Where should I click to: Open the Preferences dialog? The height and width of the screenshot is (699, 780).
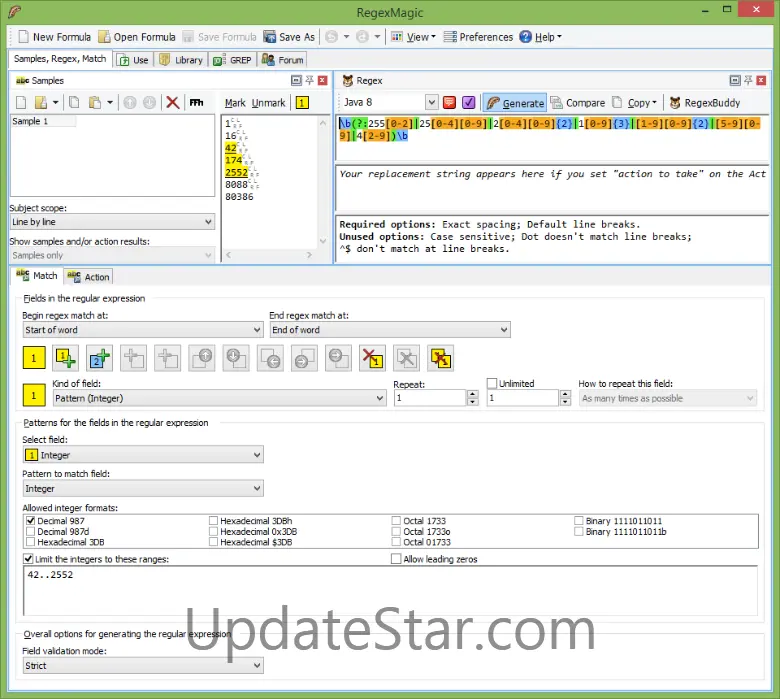478,37
